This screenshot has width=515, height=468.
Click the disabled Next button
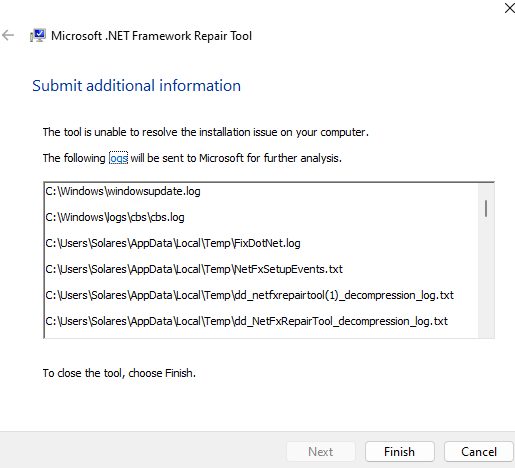321,452
